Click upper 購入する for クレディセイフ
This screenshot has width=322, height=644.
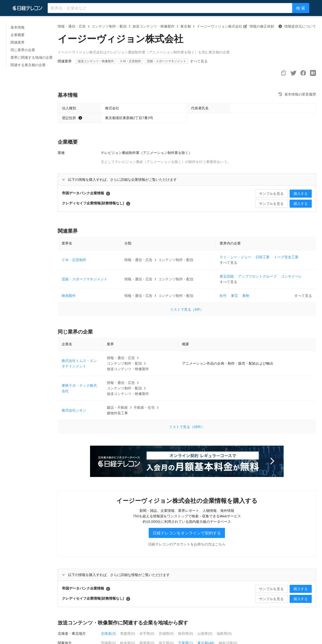[x=301, y=204]
